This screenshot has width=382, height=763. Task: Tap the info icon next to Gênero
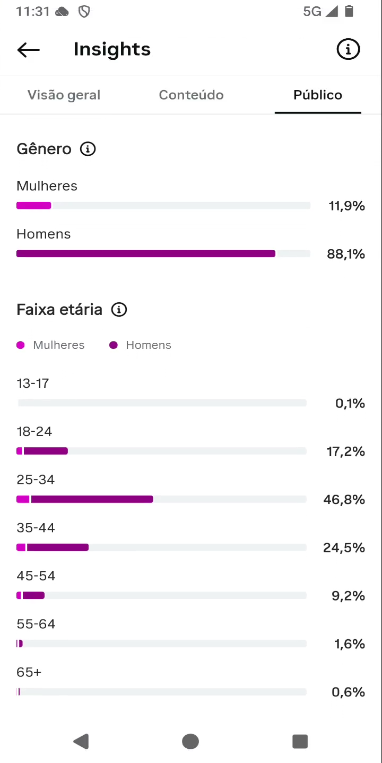click(88, 149)
